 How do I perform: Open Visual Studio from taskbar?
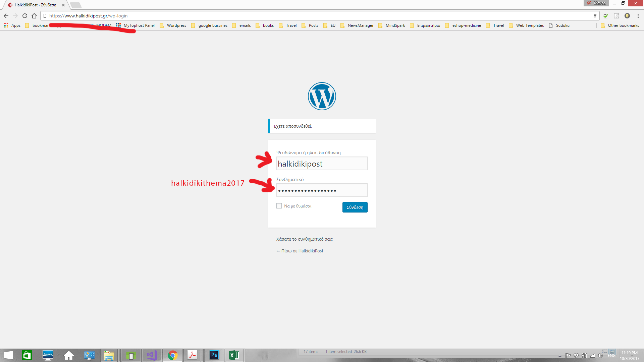(152, 355)
